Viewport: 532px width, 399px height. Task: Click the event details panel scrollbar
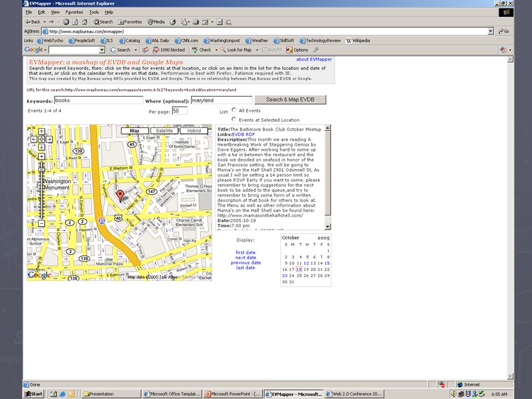328,177
